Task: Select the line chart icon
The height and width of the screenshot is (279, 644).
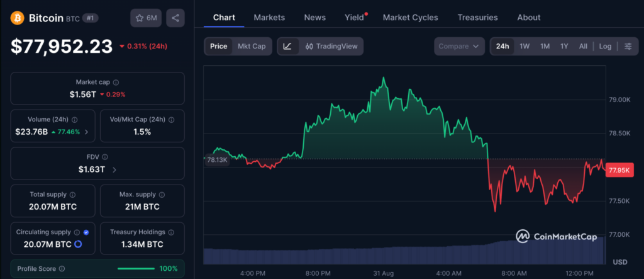Action: point(288,46)
